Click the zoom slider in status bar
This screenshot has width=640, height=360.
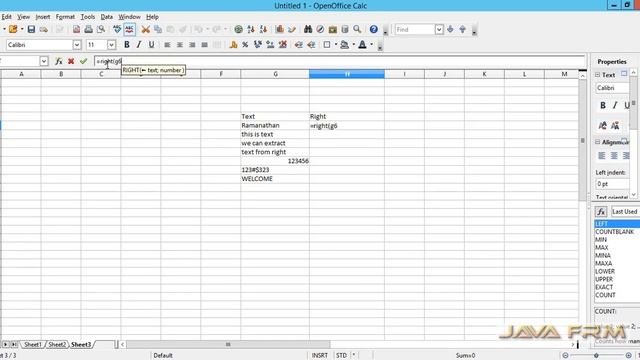click(596, 356)
